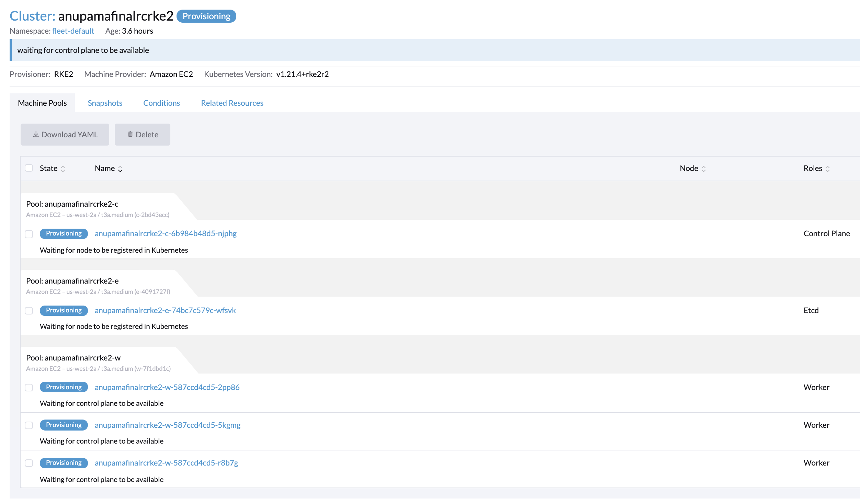860x504 pixels.
Task: Click the Provisioning badge beside the cluster name
Action: [x=206, y=16]
